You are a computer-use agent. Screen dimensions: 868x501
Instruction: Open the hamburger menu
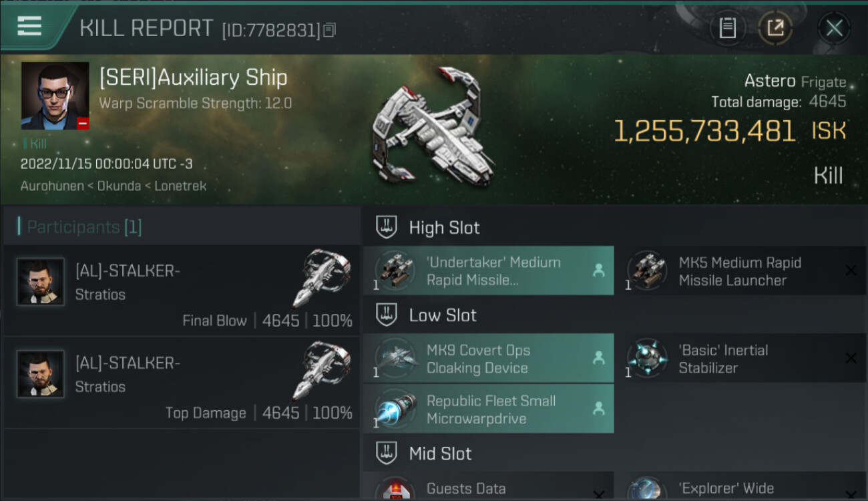tap(29, 27)
